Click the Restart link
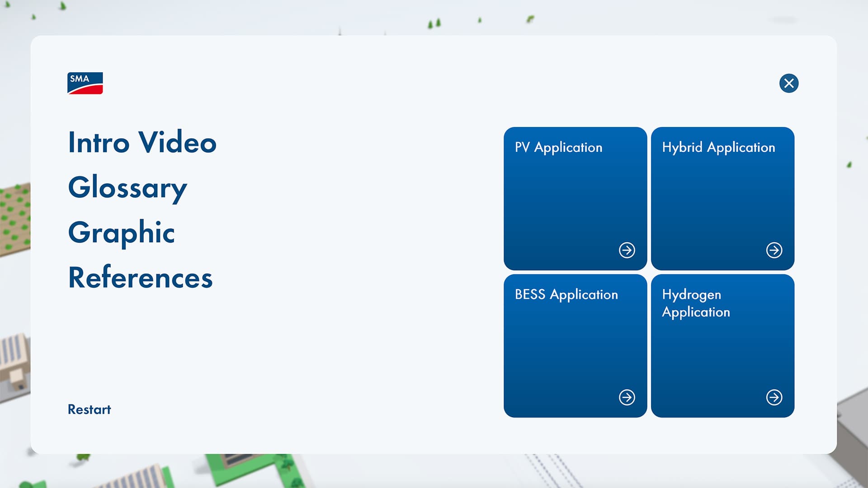The height and width of the screenshot is (488, 868). point(89,409)
